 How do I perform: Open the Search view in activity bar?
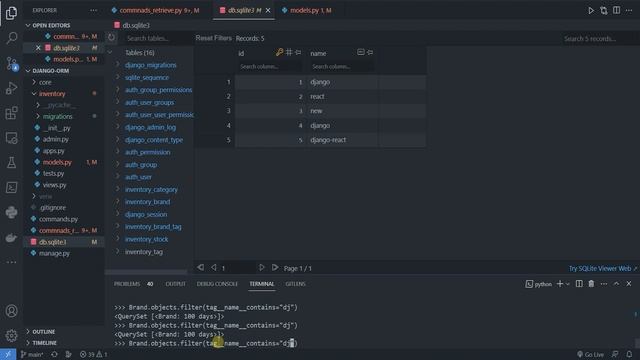[11, 38]
